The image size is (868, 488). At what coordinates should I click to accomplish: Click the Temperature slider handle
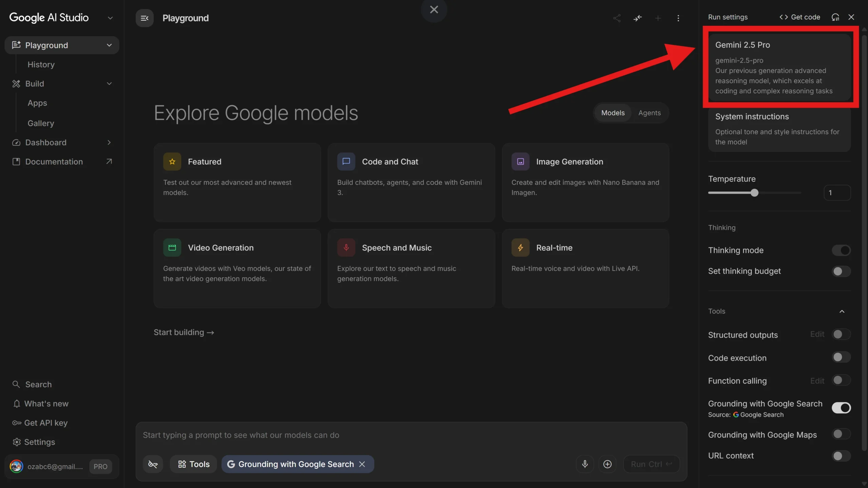(754, 193)
